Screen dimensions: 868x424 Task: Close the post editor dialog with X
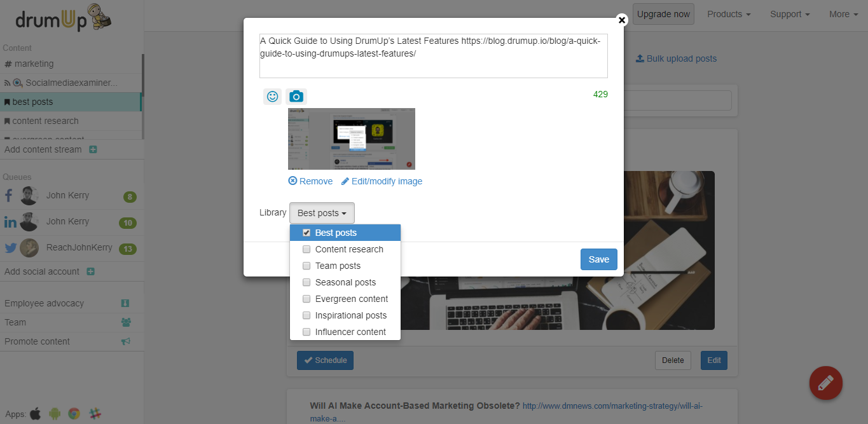click(x=622, y=20)
